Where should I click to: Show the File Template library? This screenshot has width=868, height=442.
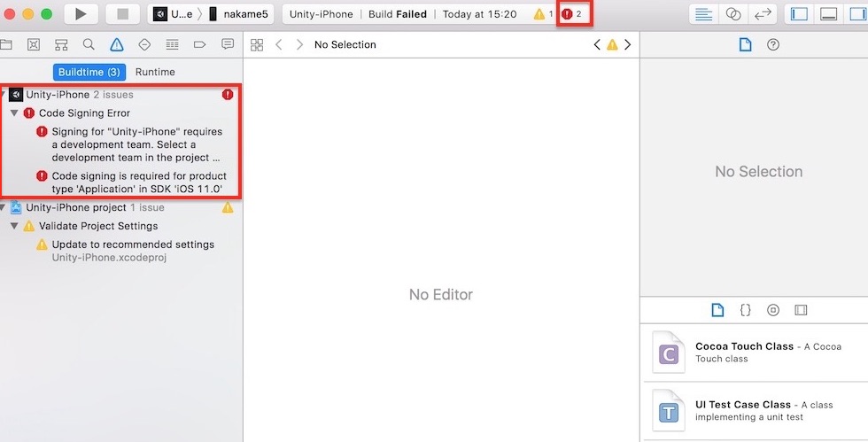717,310
